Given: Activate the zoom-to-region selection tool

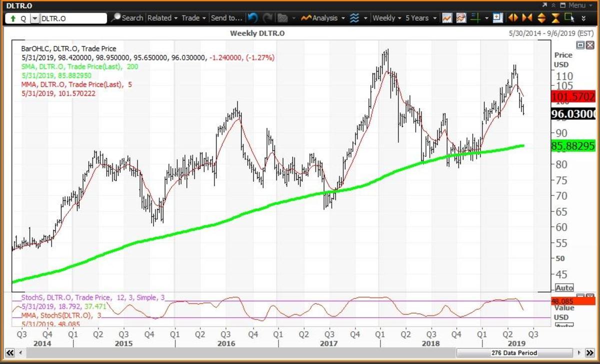Looking at the screenshot, I should (569, 18).
